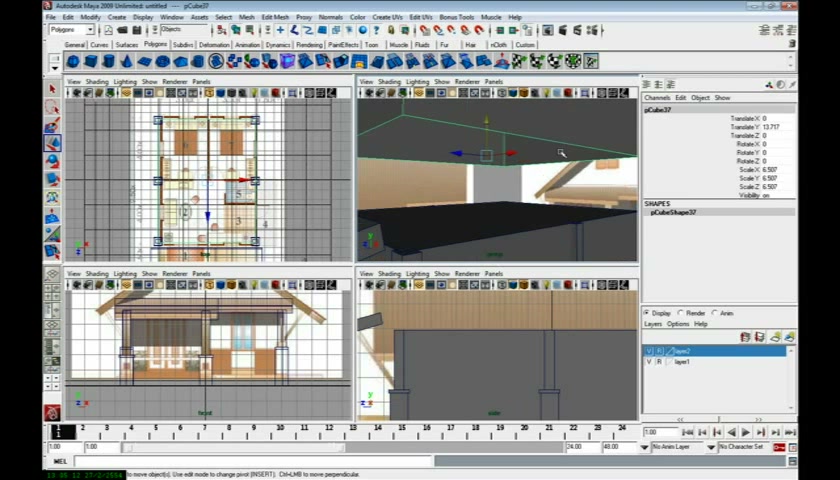The image size is (840, 480).
Task: Create a polygon cone from the shelf
Action: tap(126, 62)
